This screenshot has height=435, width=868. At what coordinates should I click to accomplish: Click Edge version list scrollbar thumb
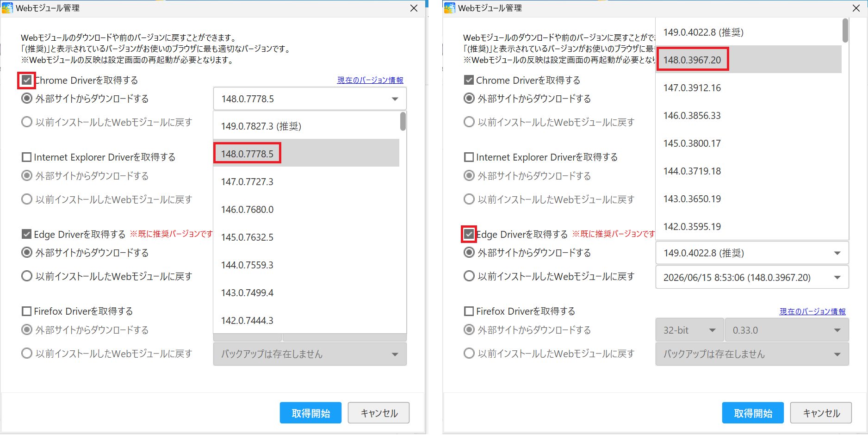(845, 31)
